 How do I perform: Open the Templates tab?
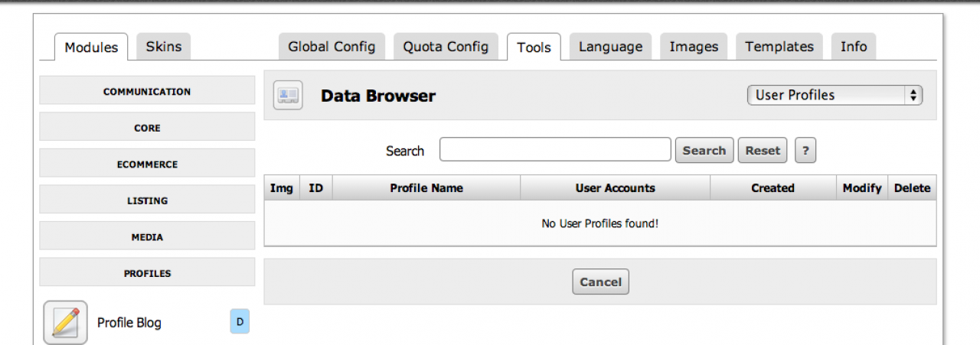(x=779, y=47)
